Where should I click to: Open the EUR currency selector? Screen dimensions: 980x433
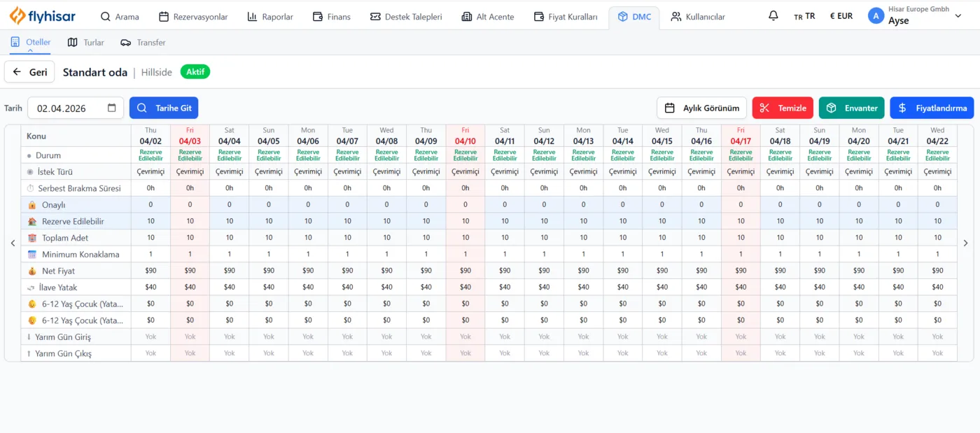(x=841, y=16)
